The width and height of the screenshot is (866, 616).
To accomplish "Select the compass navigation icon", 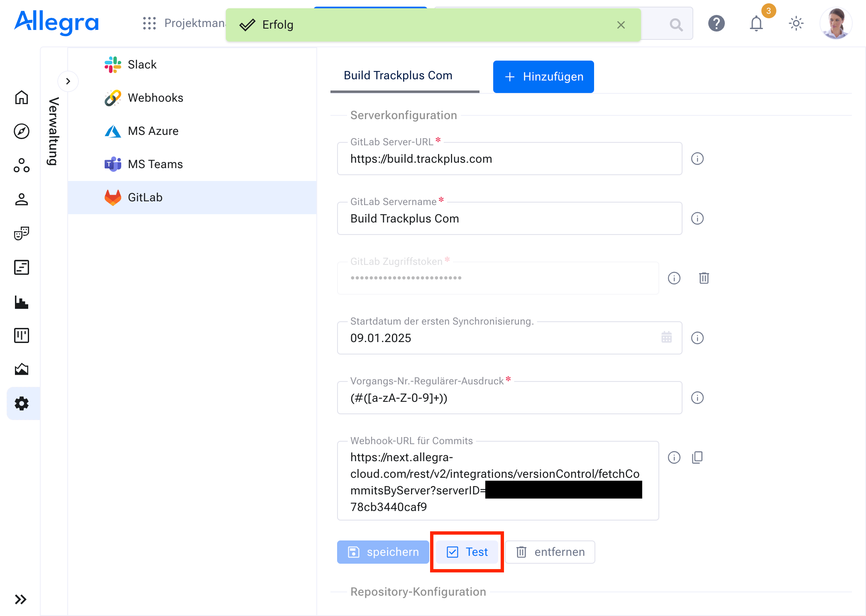I will pos(22,131).
